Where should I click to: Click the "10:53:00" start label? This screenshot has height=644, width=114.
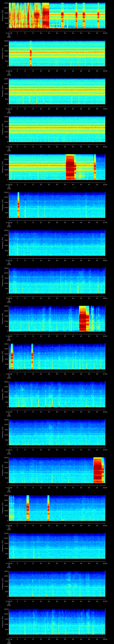click(x=9, y=487)
